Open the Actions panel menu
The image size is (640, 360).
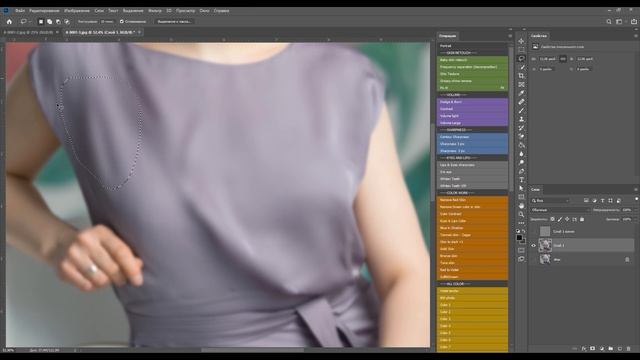coord(510,36)
